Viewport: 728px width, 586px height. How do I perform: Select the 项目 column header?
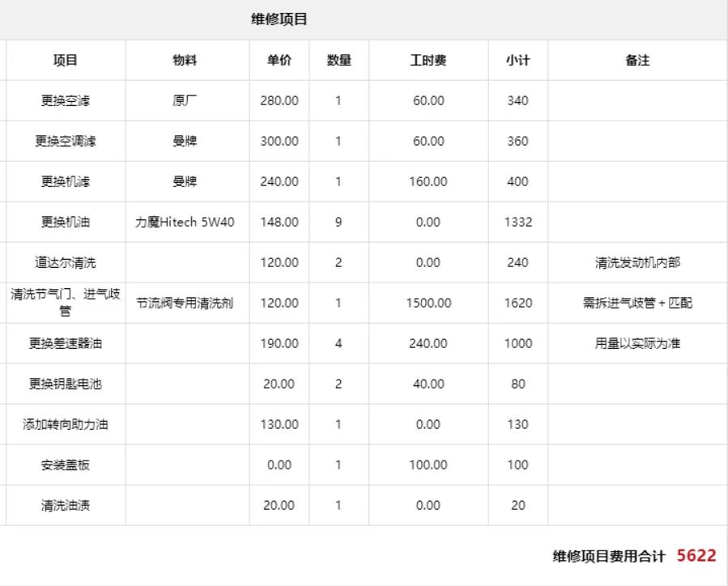click(x=65, y=59)
